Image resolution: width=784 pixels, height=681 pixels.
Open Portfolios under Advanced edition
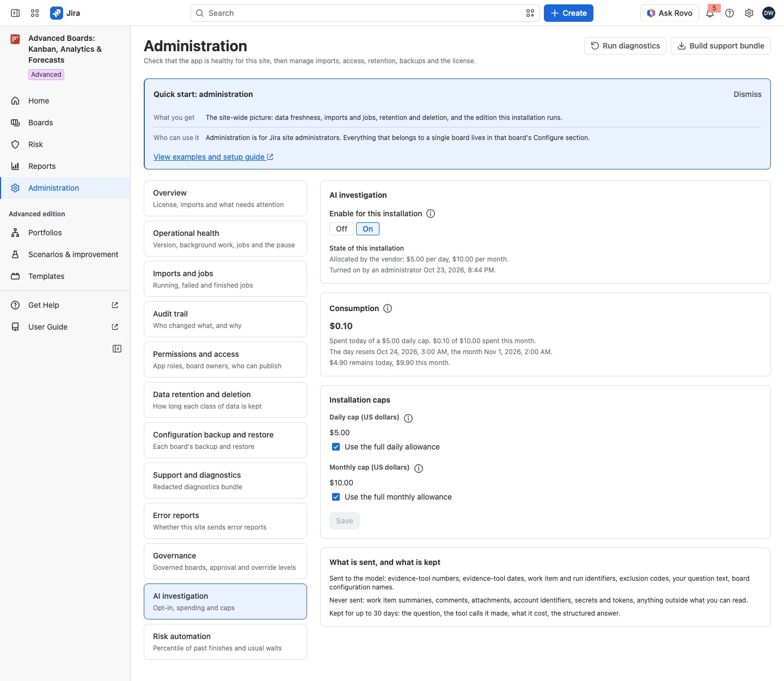coord(65,233)
